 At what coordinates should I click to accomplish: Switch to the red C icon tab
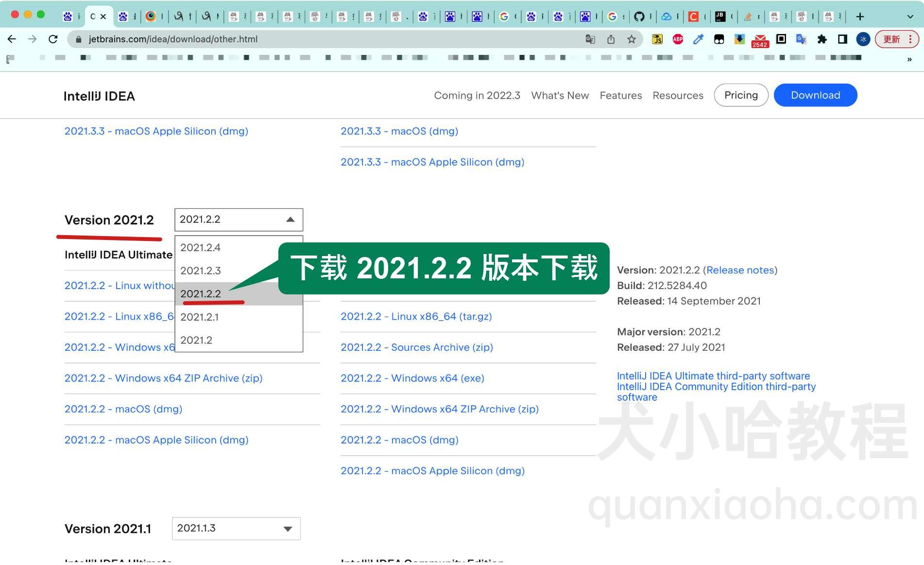point(697,17)
